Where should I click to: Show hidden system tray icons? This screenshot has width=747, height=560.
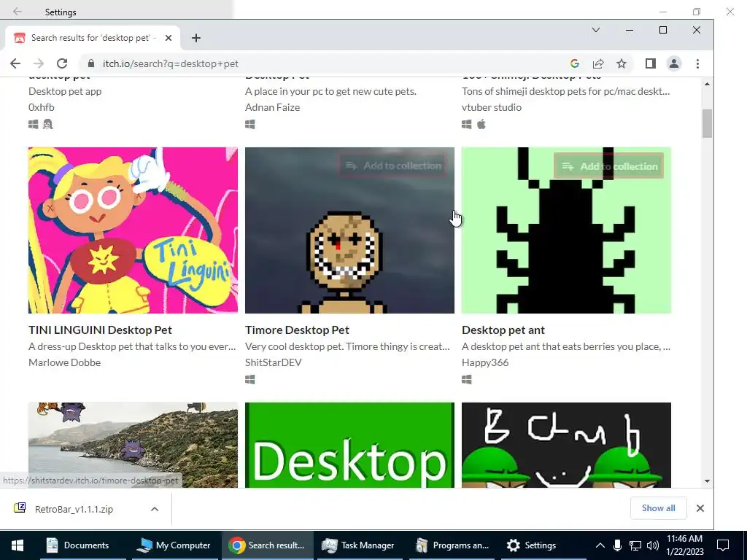[x=600, y=545]
